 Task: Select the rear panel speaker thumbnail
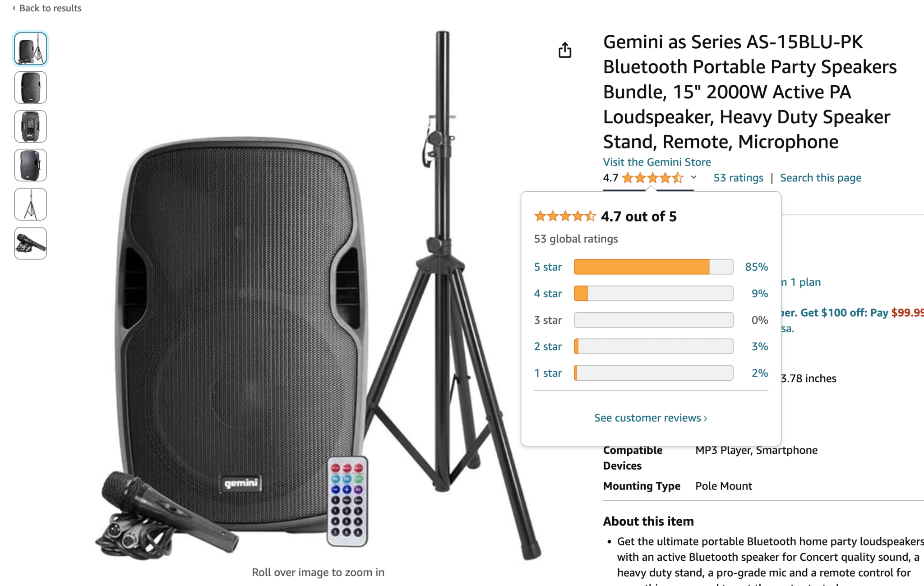coord(31,126)
